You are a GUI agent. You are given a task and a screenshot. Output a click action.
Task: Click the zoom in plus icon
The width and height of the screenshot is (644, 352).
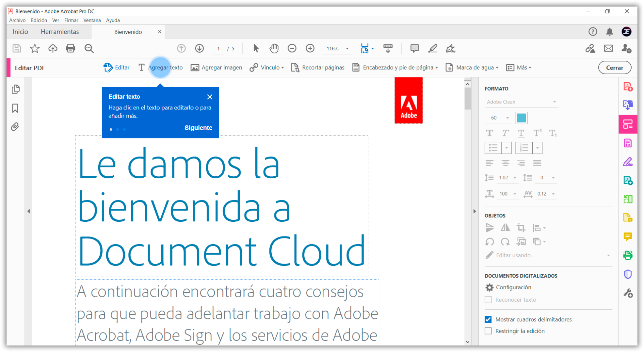coord(310,48)
